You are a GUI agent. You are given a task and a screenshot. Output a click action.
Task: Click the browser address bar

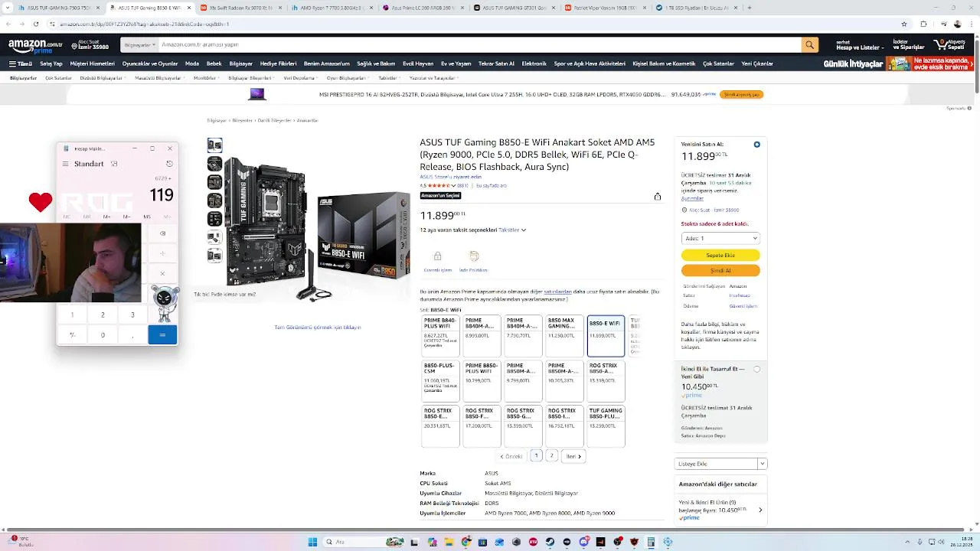pyautogui.click(x=475, y=24)
